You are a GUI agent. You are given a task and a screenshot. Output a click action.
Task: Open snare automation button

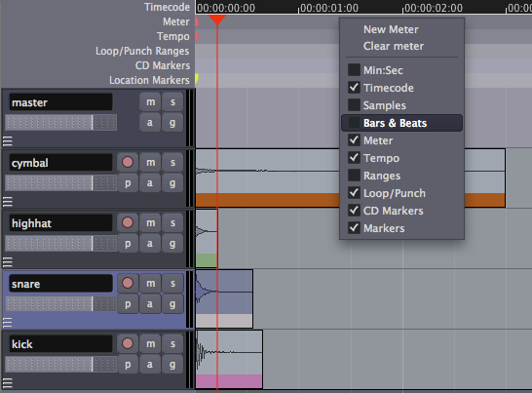tap(150, 303)
